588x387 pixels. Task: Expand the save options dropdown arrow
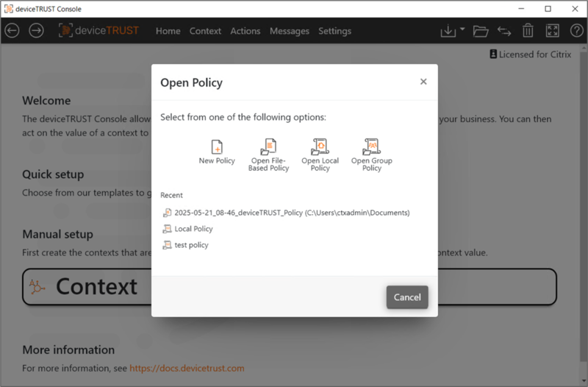point(462,29)
